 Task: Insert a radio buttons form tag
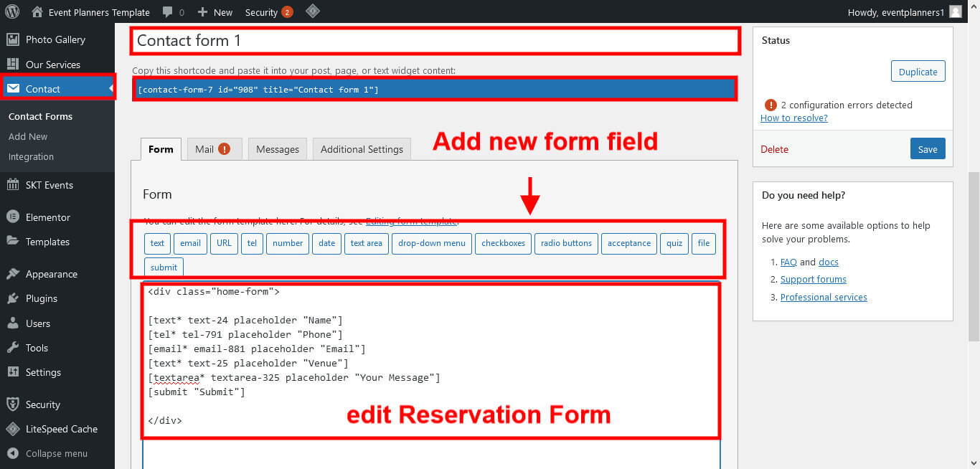pos(566,243)
